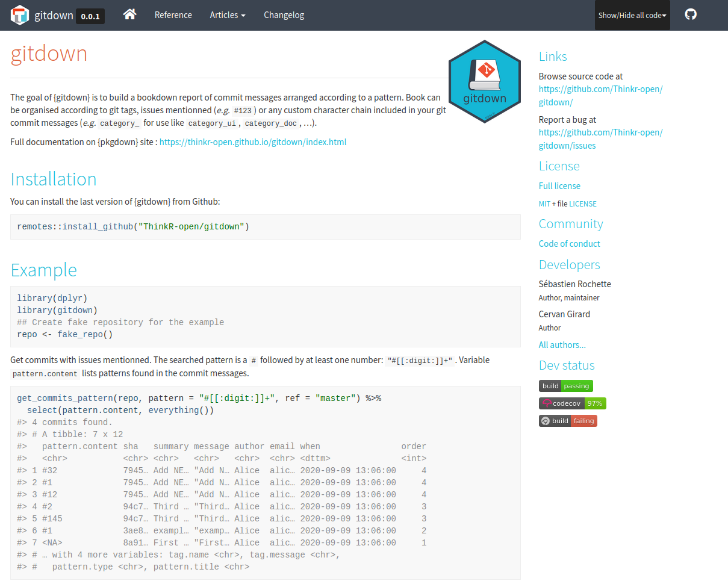The image size is (728, 587).
Task: Click the main gitdown page title
Action: click(x=49, y=54)
